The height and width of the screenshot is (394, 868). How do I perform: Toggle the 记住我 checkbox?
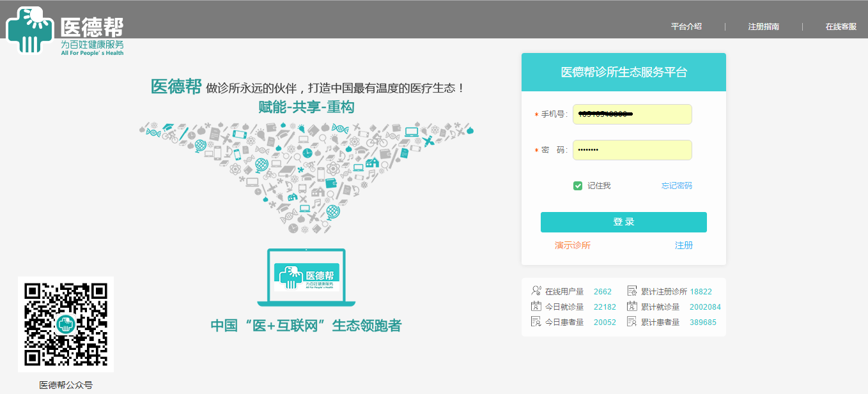pyautogui.click(x=578, y=186)
